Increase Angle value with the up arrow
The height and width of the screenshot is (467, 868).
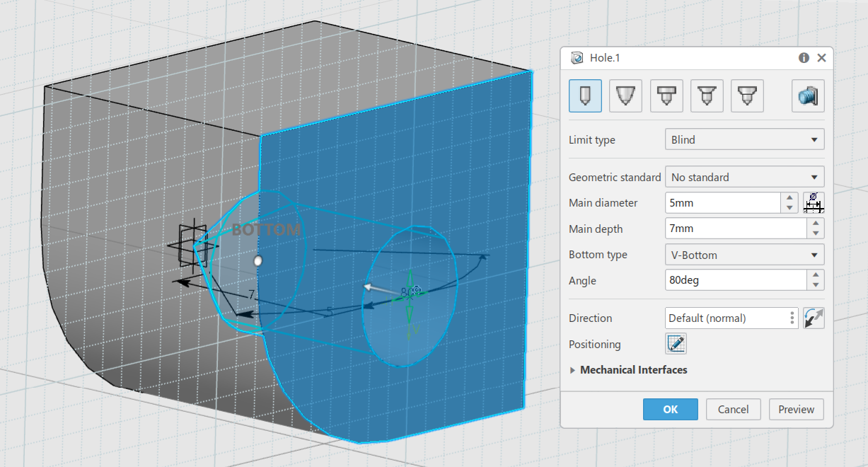click(x=816, y=275)
